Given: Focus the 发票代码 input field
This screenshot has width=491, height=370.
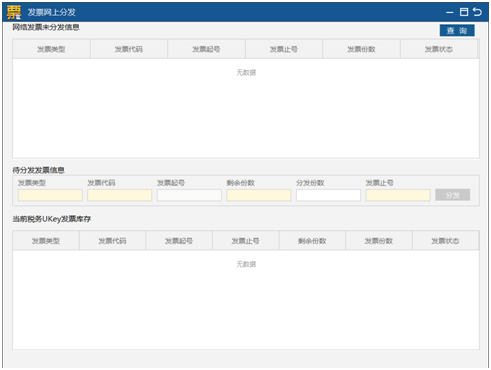Looking at the screenshot, I should pos(120,195).
